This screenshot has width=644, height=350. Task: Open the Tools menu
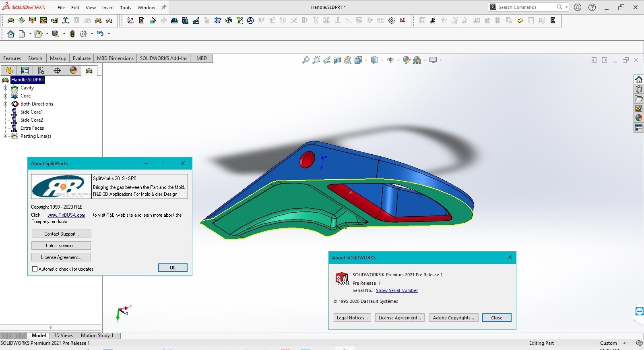126,8
